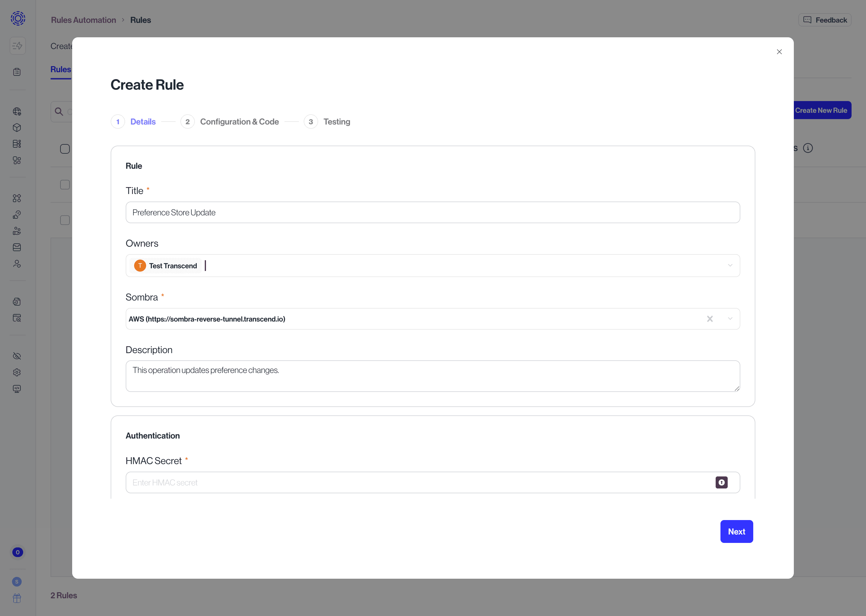Image resolution: width=866 pixels, height=616 pixels.
Task: Click the info icon in table header
Action: click(x=808, y=148)
